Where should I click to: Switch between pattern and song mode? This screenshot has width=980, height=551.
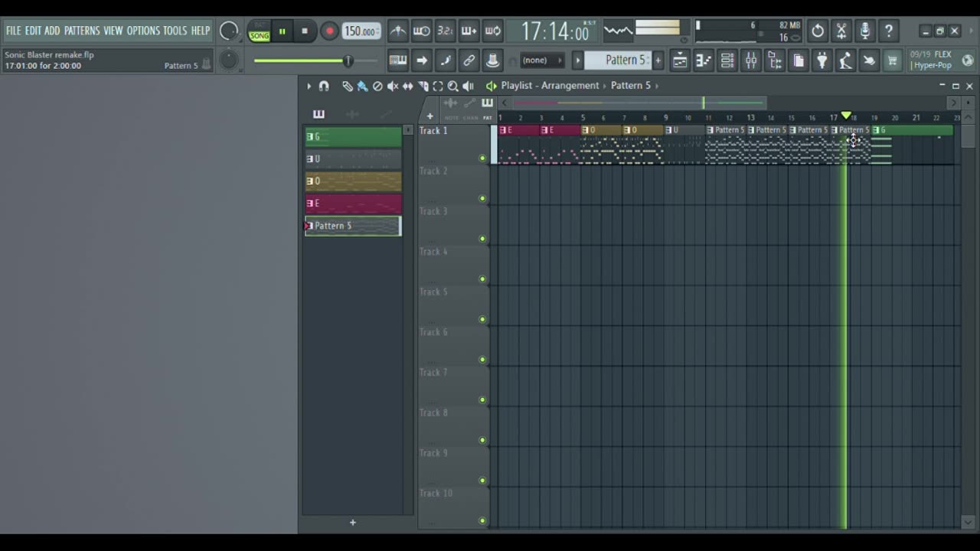click(x=260, y=31)
